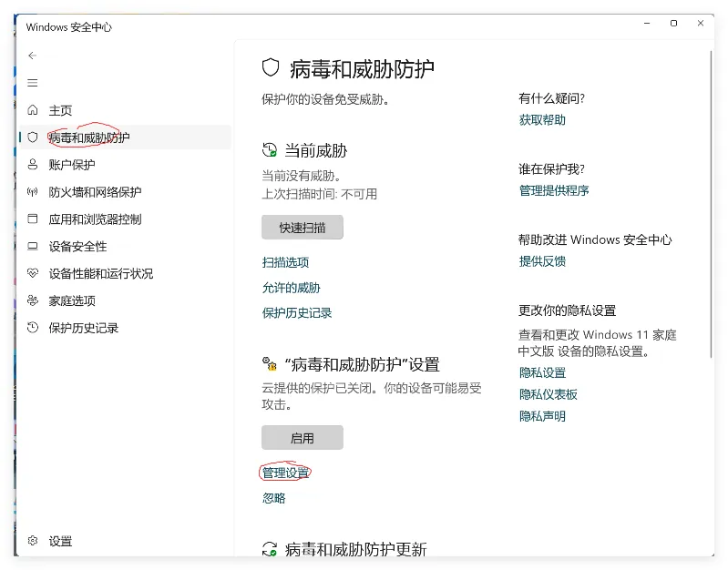Click the antenna icon for 防火墙和网络保护
Viewport: 728px width, 570px height.
pyautogui.click(x=33, y=192)
